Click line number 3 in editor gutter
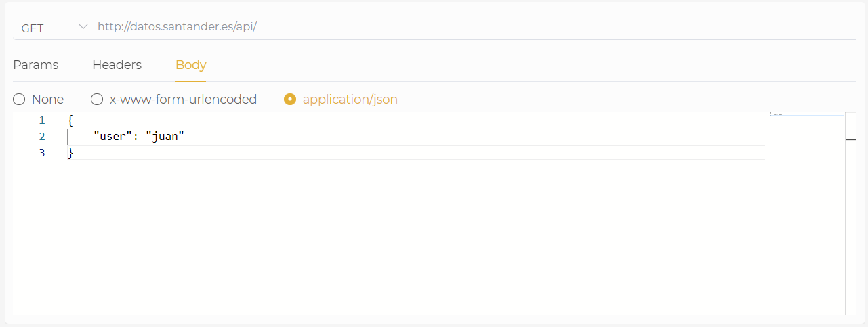 point(42,153)
